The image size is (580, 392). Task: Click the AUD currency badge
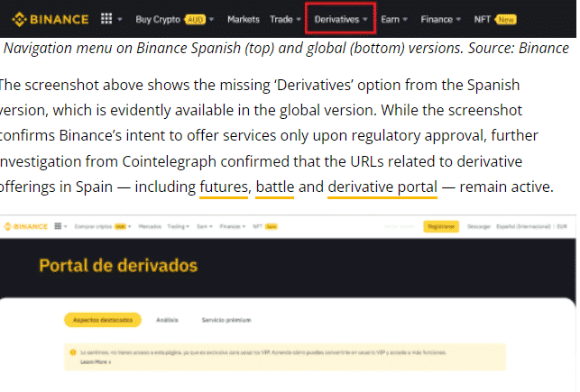(x=196, y=20)
